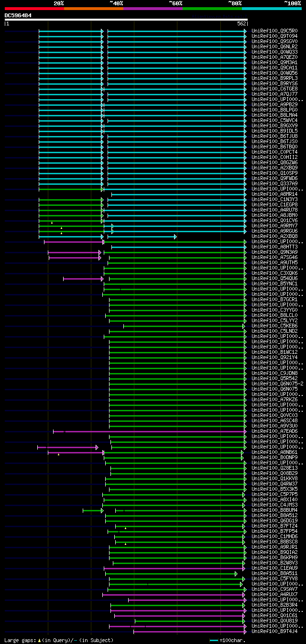The width and height of the screenshot is (306, 644).
Task: Open hit UniRef100_Q54QU6
Action: [x=274, y=278]
